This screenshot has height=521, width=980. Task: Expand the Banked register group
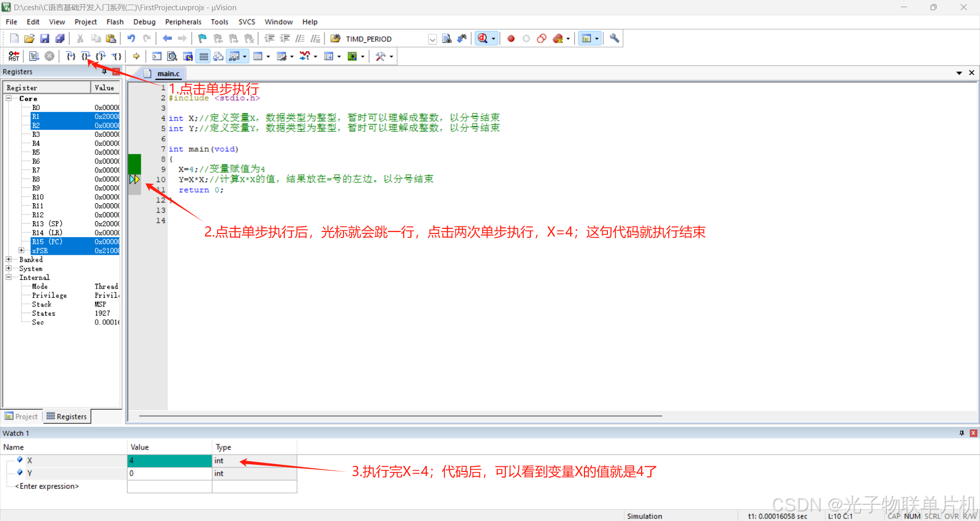click(x=9, y=259)
